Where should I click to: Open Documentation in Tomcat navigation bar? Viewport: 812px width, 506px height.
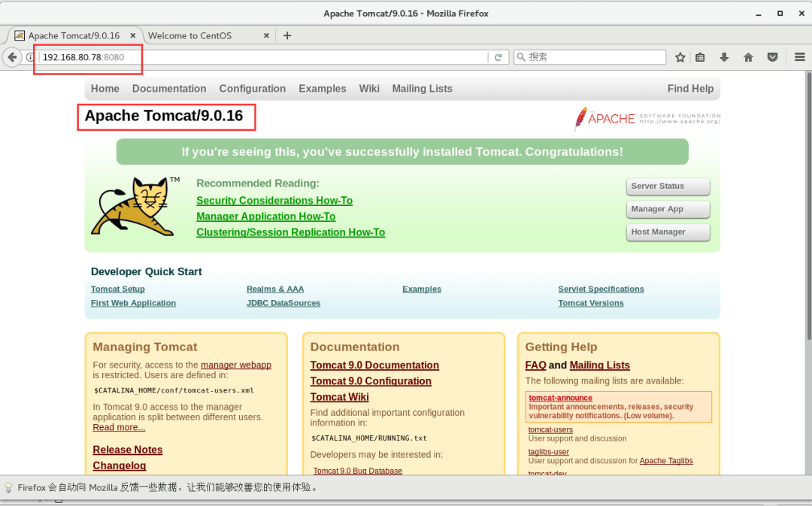click(169, 89)
